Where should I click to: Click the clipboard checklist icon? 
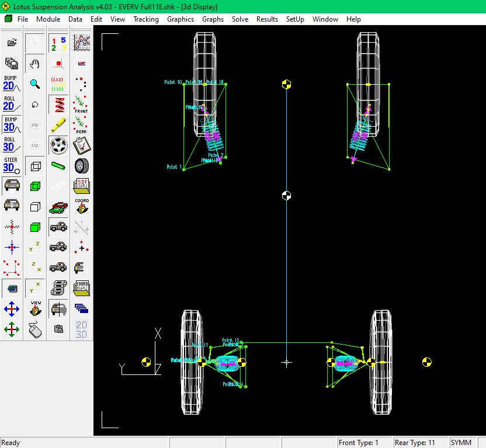tap(82, 145)
